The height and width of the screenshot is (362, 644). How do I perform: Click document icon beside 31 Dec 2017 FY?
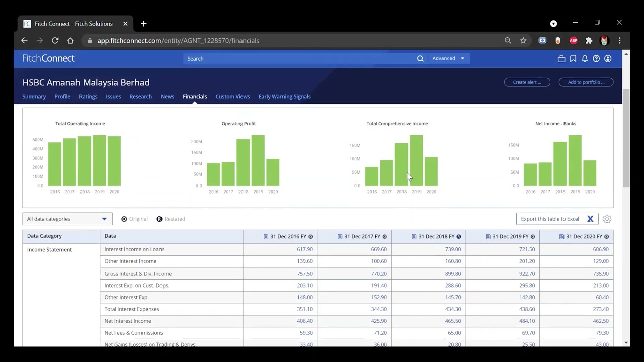[x=340, y=237]
